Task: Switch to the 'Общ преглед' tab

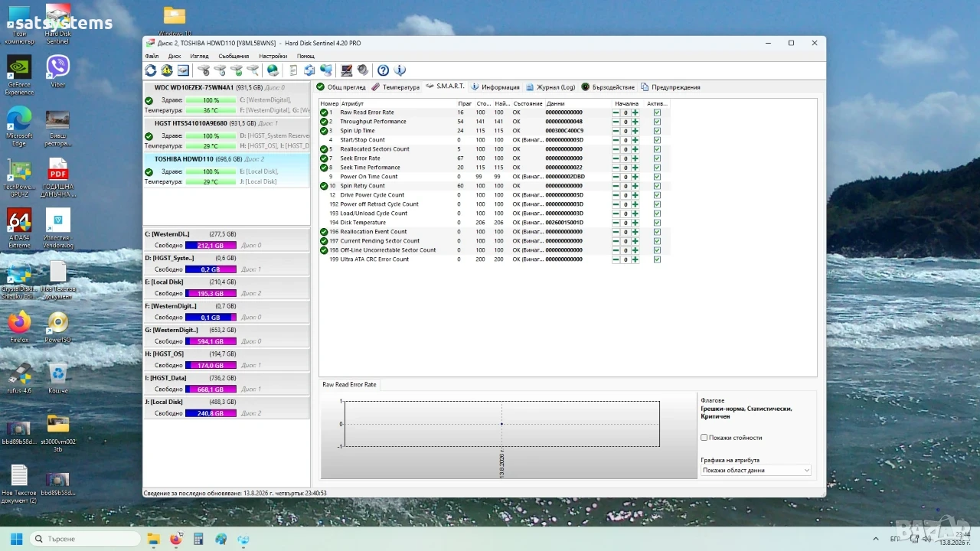Action: point(341,87)
